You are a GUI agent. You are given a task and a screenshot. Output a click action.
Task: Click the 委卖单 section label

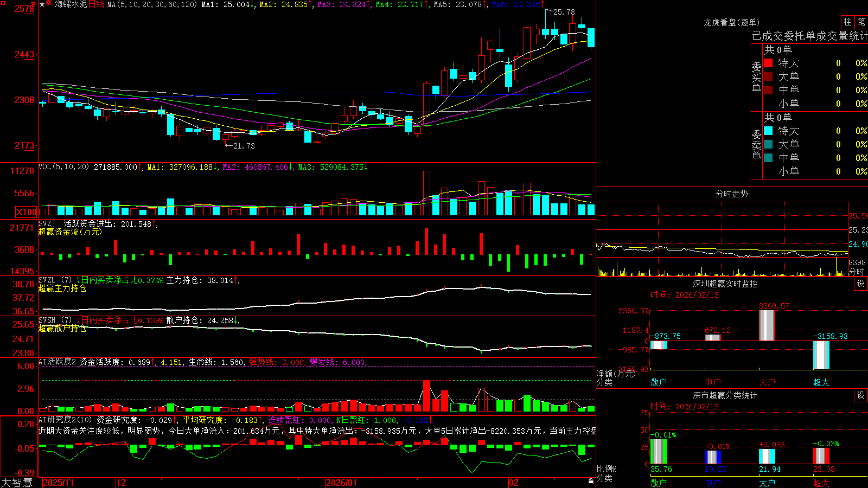coord(756,145)
